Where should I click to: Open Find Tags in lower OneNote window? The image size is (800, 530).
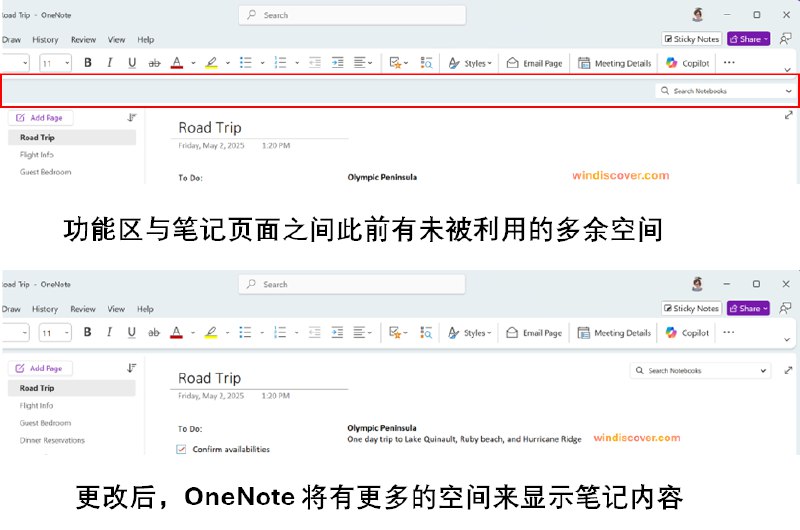coord(426,332)
